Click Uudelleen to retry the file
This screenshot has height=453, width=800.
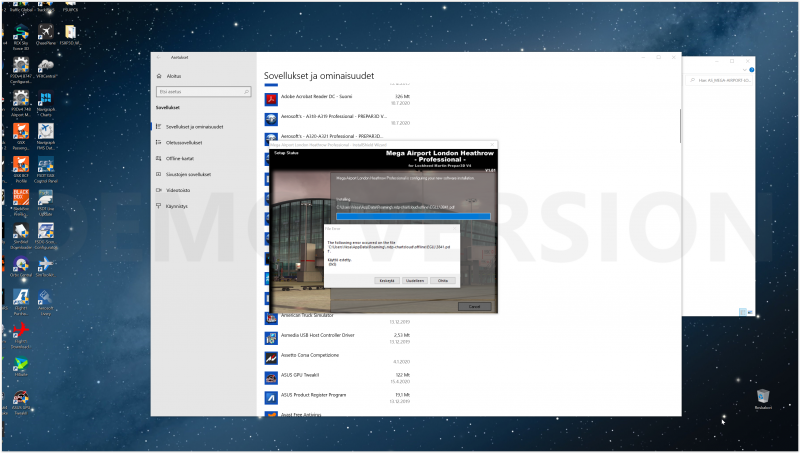[x=415, y=281]
